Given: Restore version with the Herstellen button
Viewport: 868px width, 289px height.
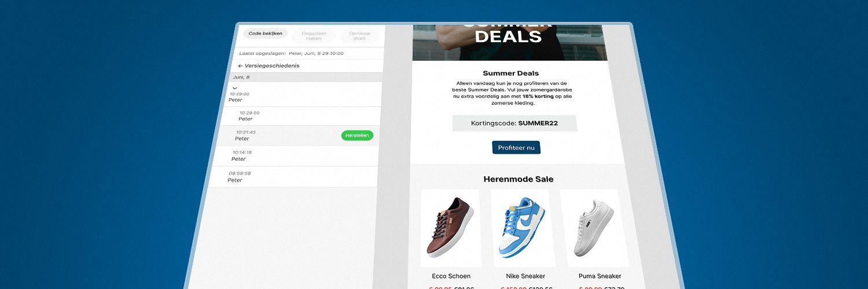Looking at the screenshot, I should click(x=357, y=135).
